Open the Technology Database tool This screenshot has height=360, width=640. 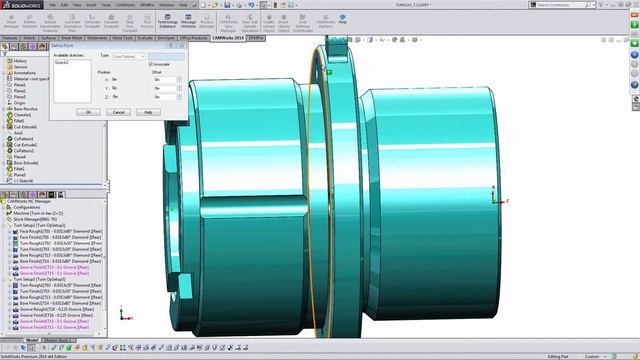pos(167,21)
